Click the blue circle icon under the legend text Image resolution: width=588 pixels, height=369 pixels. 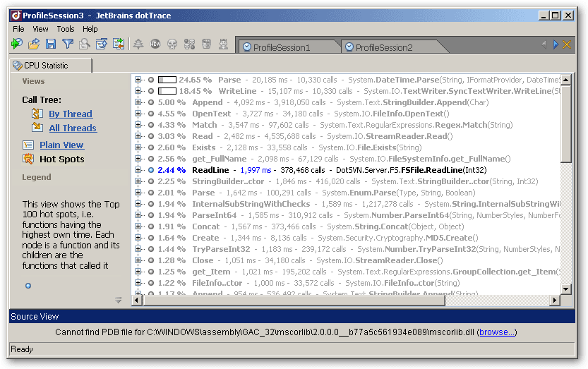tap(28, 286)
